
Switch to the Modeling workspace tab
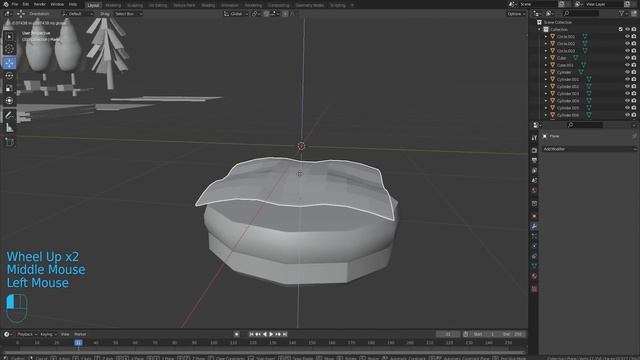(x=113, y=5)
